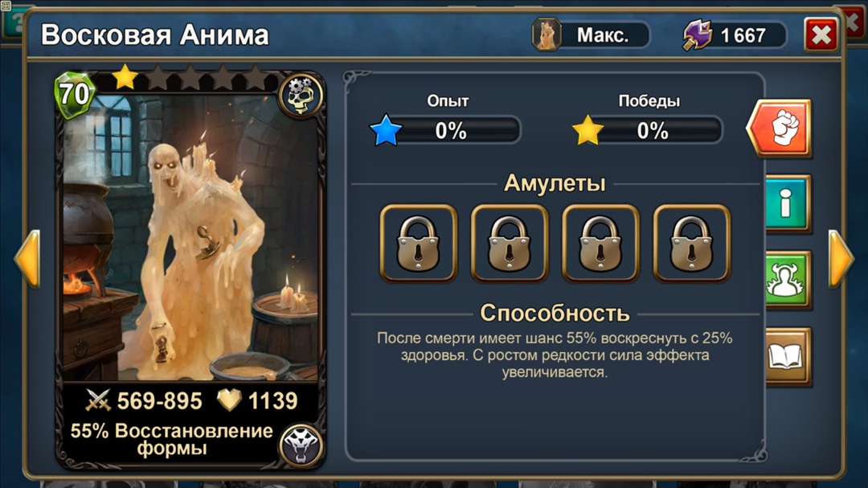Click the Опыт experience progress bar
Viewport: 868px width, 488px height.
tap(446, 130)
